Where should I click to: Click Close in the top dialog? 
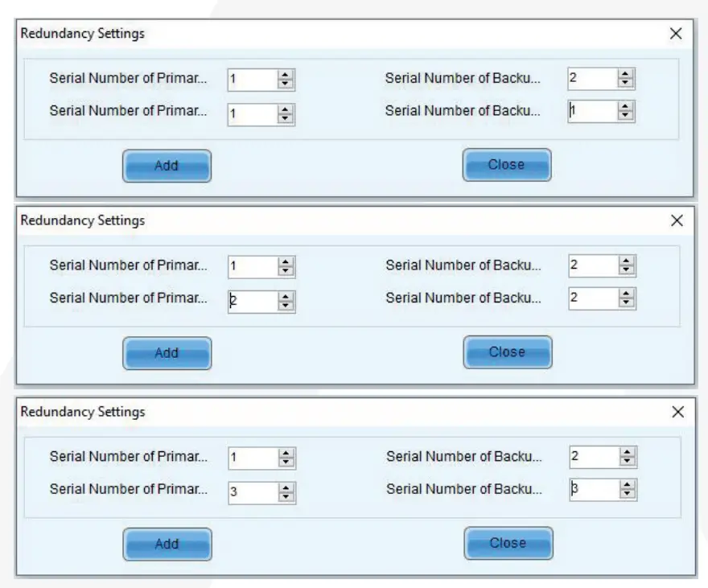click(x=507, y=164)
